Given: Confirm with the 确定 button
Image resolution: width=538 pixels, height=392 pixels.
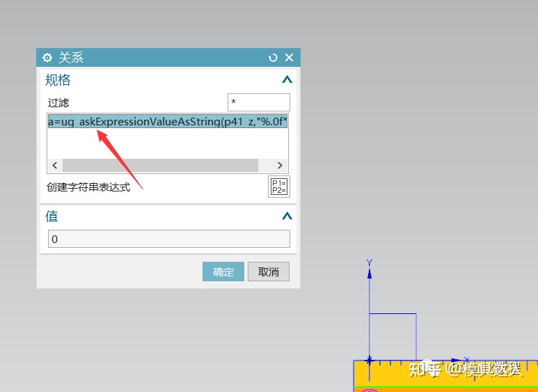Looking at the screenshot, I should click(223, 272).
